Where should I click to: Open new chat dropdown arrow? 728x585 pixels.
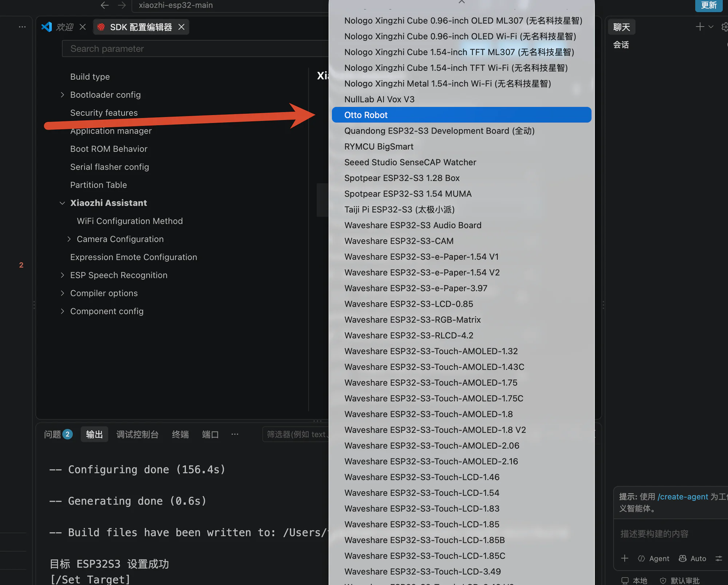(x=711, y=27)
